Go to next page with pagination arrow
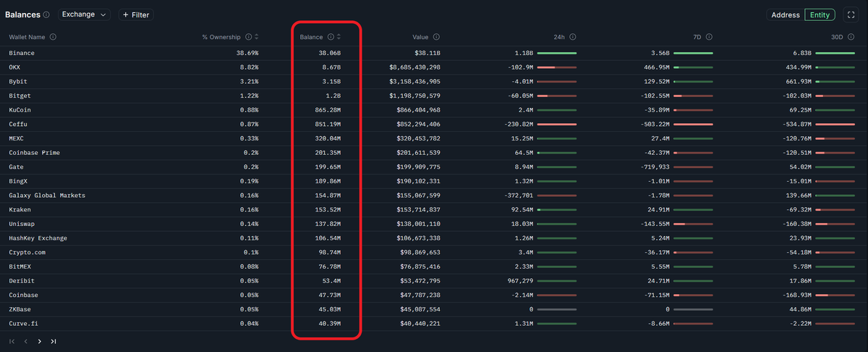This screenshot has height=352, width=868. (39, 341)
